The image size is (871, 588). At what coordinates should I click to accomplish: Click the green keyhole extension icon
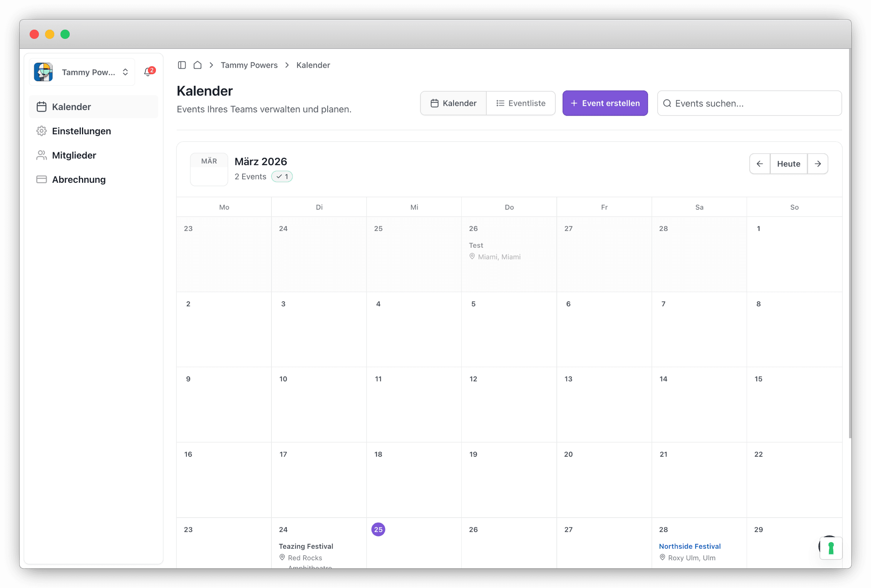[831, 548]
